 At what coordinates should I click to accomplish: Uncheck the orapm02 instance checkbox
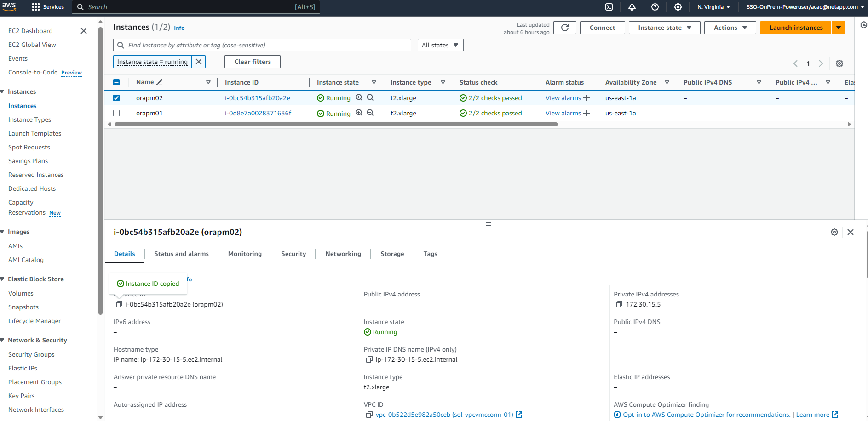click(116, 98)
